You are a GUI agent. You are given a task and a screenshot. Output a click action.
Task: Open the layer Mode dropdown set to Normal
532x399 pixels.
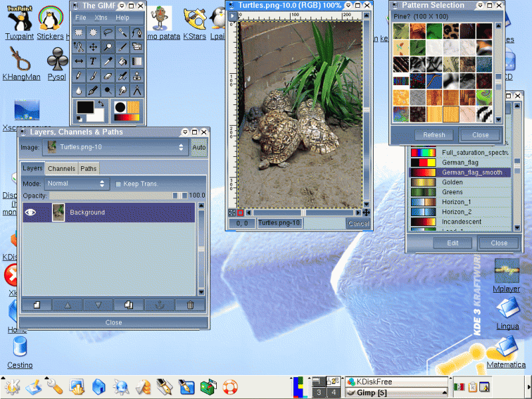77,184
